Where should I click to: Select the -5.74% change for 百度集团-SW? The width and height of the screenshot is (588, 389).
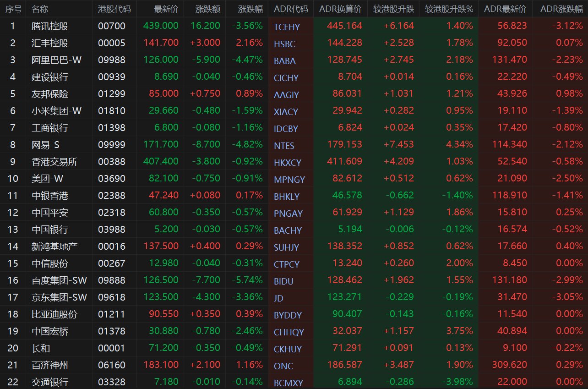tap(247, 280)
